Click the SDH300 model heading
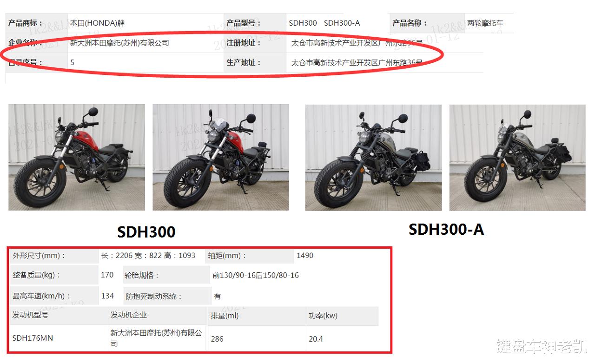 point(146,232)
